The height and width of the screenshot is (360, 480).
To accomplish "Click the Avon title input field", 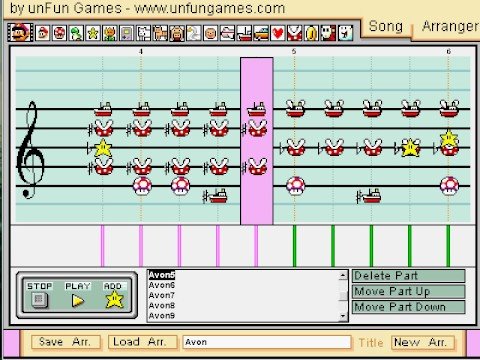I will pyautogui.click(x=267, y=342).
